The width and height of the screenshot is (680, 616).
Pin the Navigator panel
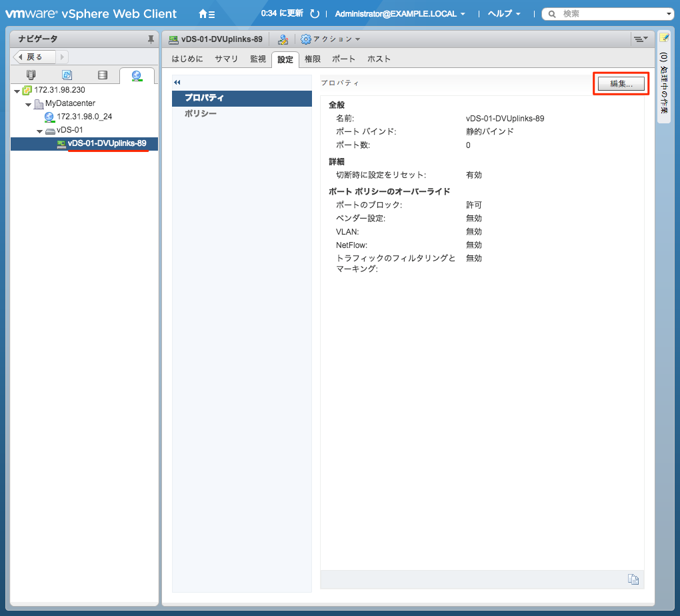coord(151,39)
